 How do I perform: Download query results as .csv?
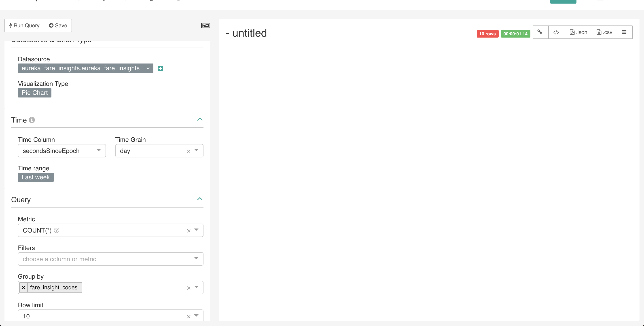tap(604, 32)
